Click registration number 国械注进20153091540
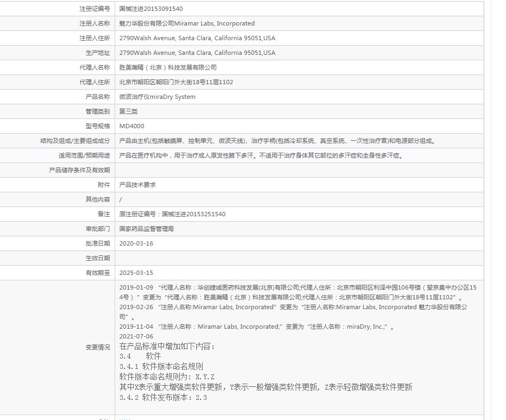Image resolution: width=506 pixels, height=420 pixels. [x=151, y=9]
